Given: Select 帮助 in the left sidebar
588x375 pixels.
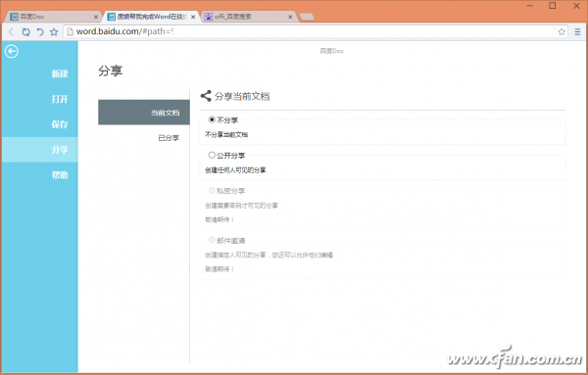Looking at the screenshot, I should [40, 175].
